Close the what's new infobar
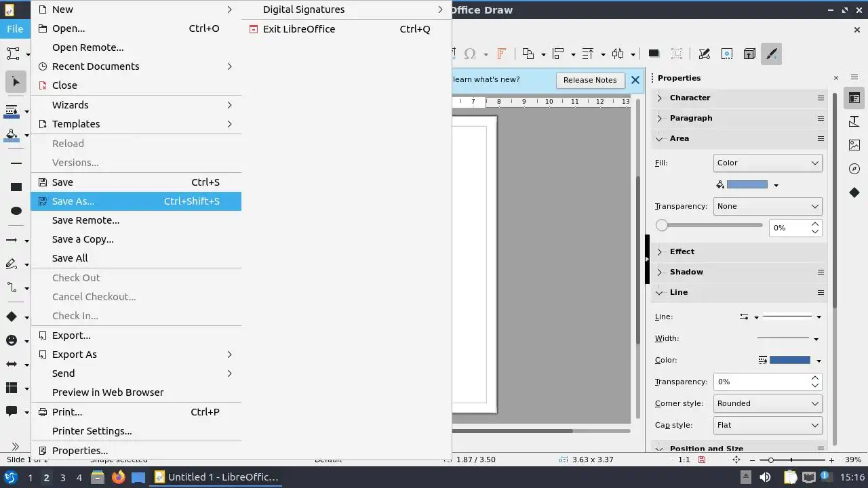 pyautogui.click(x=635, y=80)
